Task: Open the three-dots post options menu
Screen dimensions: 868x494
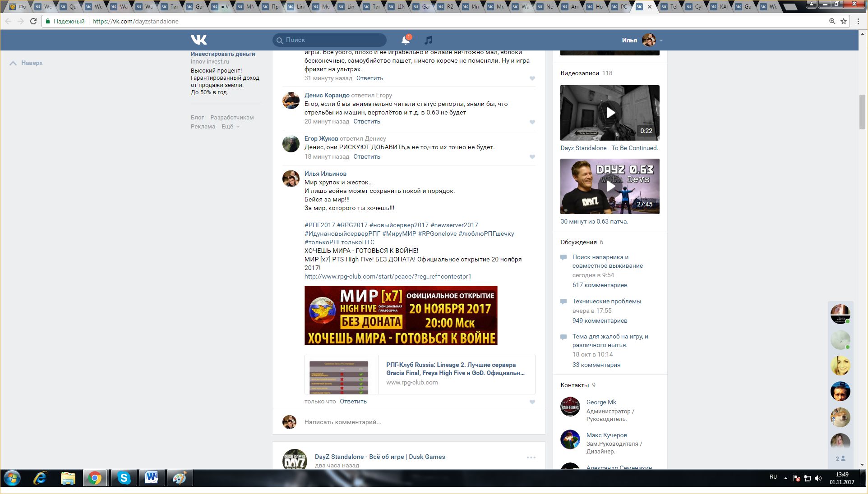Action: click(x=531, y=457)
